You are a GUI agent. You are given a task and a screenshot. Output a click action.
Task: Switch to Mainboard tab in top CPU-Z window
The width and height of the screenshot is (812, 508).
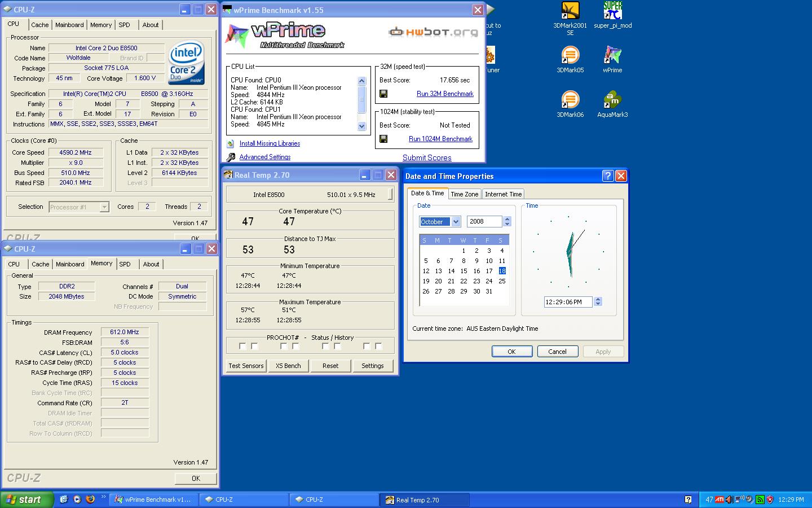69,25
